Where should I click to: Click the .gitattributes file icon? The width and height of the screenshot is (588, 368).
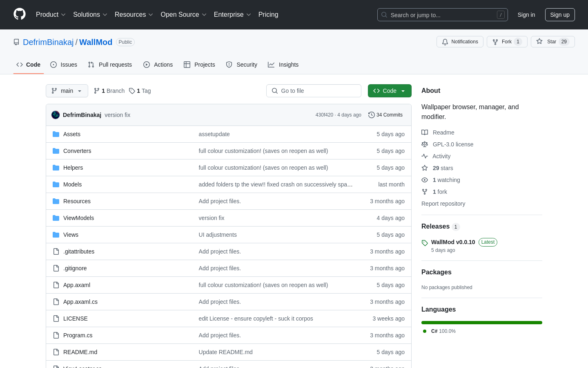pyautogui.click(x=56, y=251)
